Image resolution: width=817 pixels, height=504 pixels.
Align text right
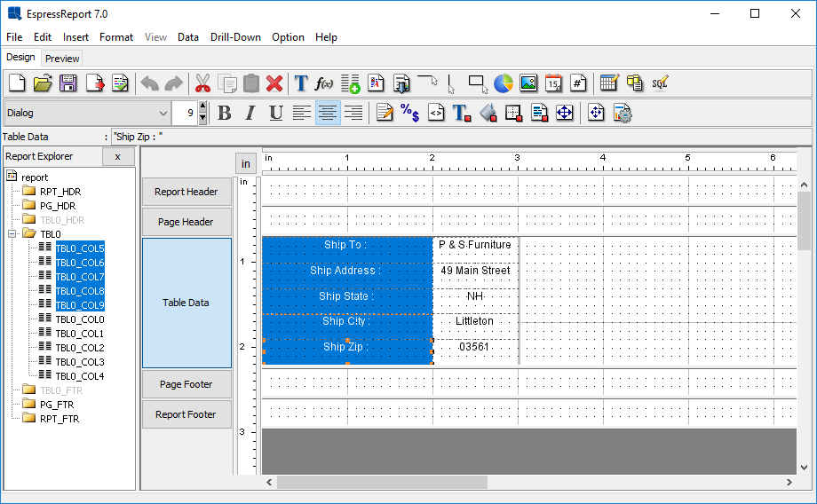point(353,113)
